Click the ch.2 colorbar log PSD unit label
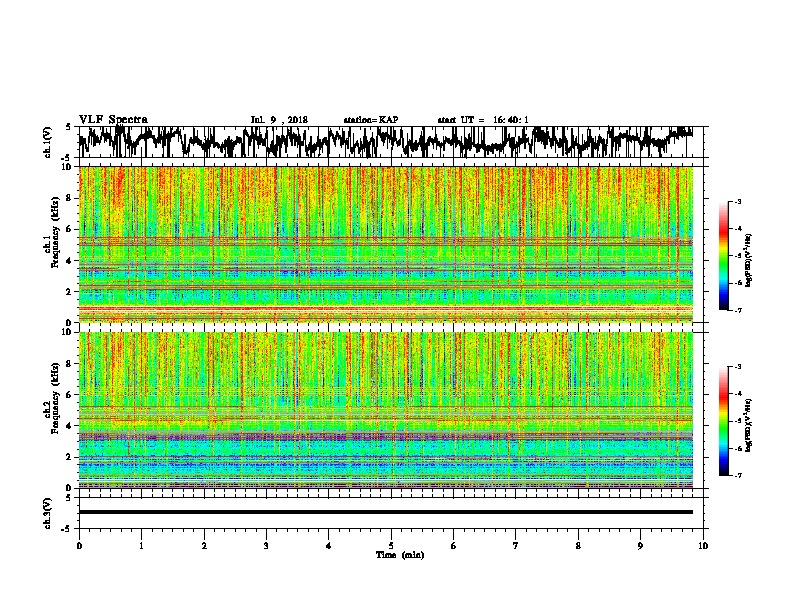This screenshot has height=612, width=792. [749, 425]
